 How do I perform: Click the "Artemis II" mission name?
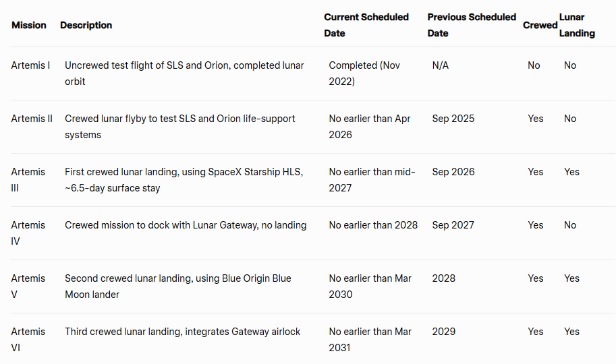tap(32, 119)
